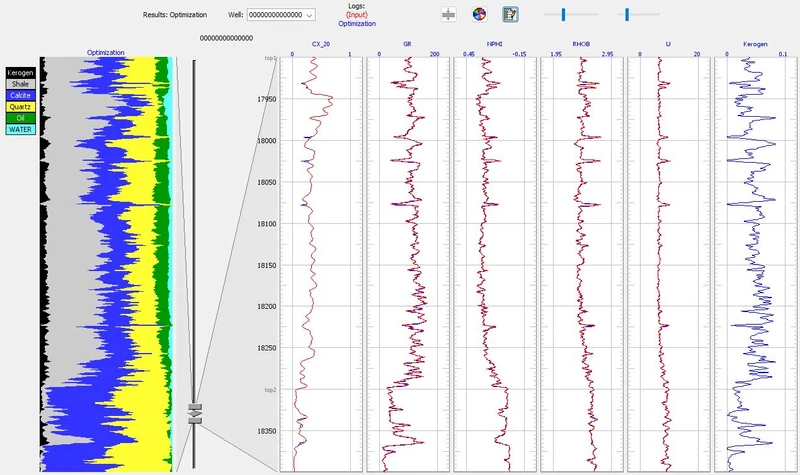800x475 pixels.
Task: Click the CX_20 scale maximum value 1
Action: pos(349,54)
